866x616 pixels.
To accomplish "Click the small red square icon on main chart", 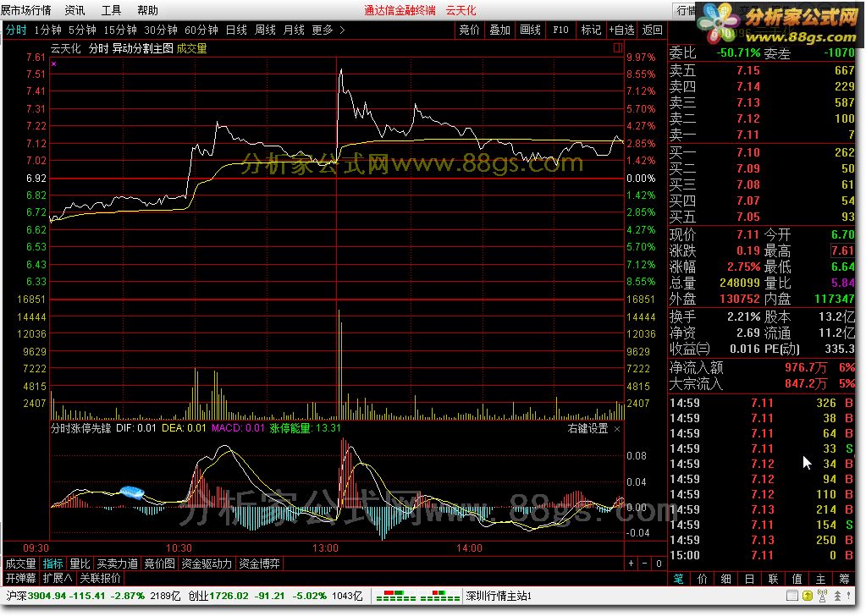I will [617, 48].
